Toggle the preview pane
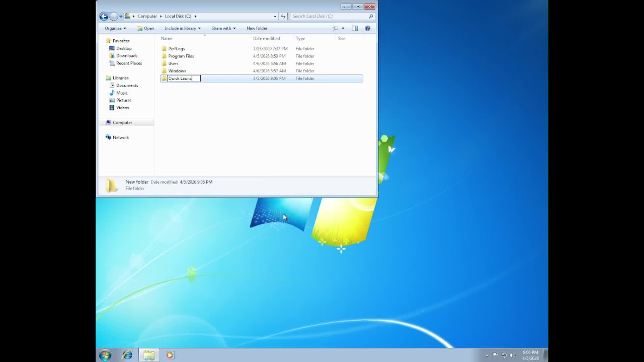This screenshot has width=644, height=362. 355,28
